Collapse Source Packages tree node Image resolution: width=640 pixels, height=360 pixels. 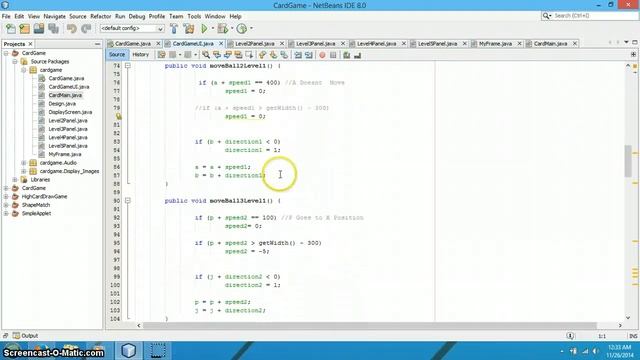[15, 62]
